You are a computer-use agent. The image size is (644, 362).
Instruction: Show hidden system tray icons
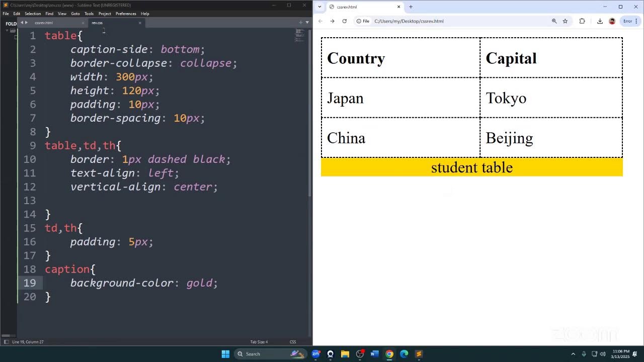573,354
